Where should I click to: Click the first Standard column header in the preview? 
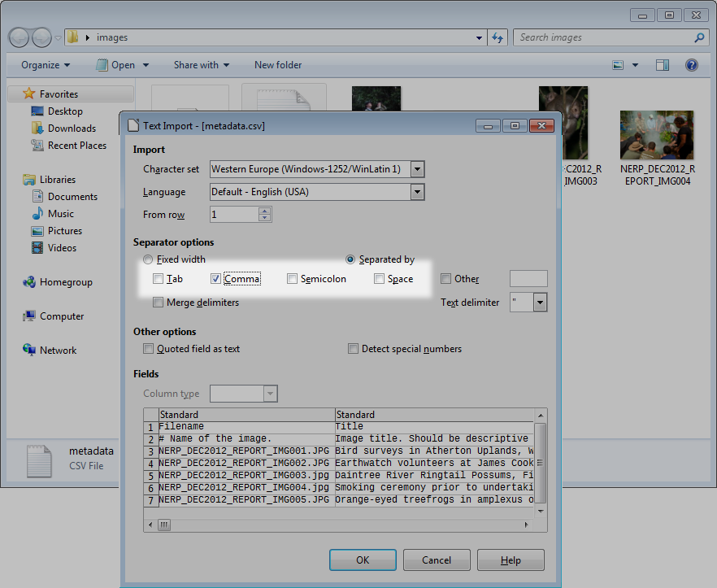point(247,415)
